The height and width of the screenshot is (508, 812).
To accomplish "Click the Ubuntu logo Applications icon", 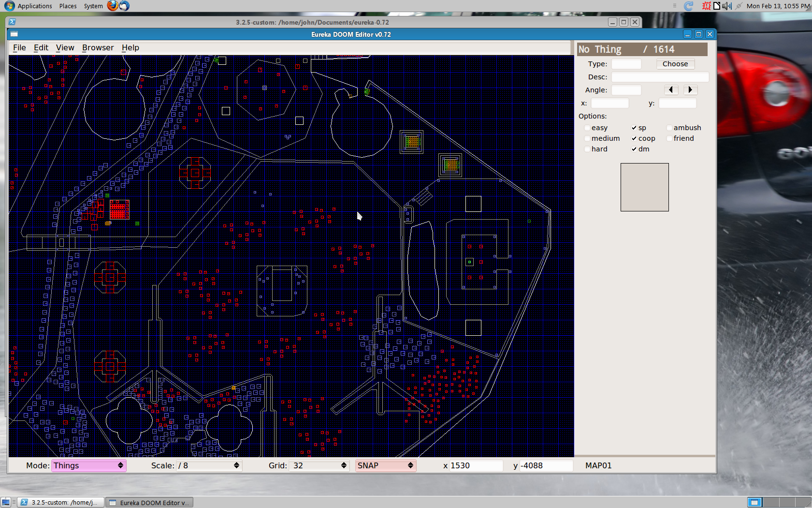I will [x=9, y=6].
